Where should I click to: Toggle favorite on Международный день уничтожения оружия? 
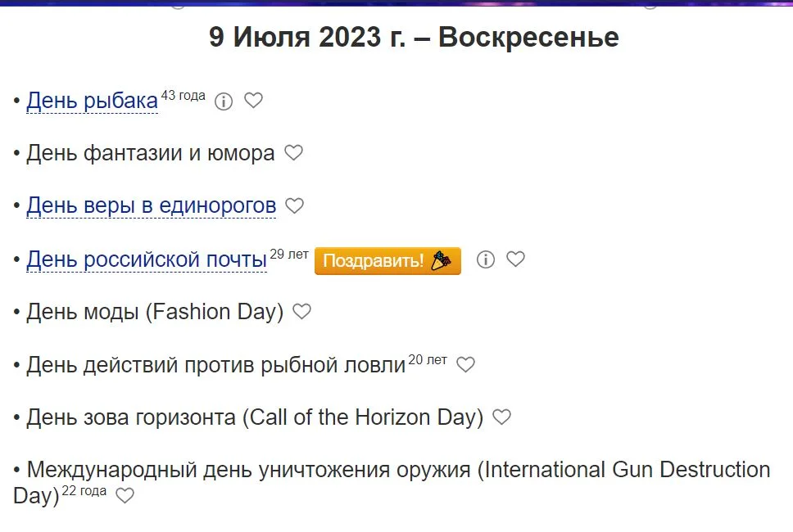[x=124, y=495]
